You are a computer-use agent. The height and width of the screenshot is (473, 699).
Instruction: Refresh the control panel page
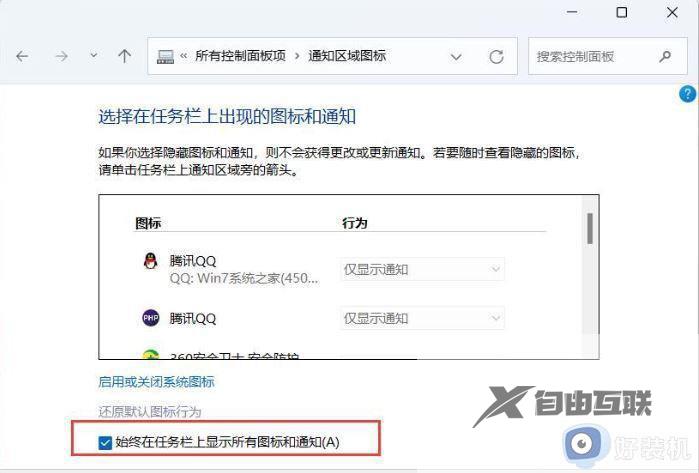pos(496,57)
